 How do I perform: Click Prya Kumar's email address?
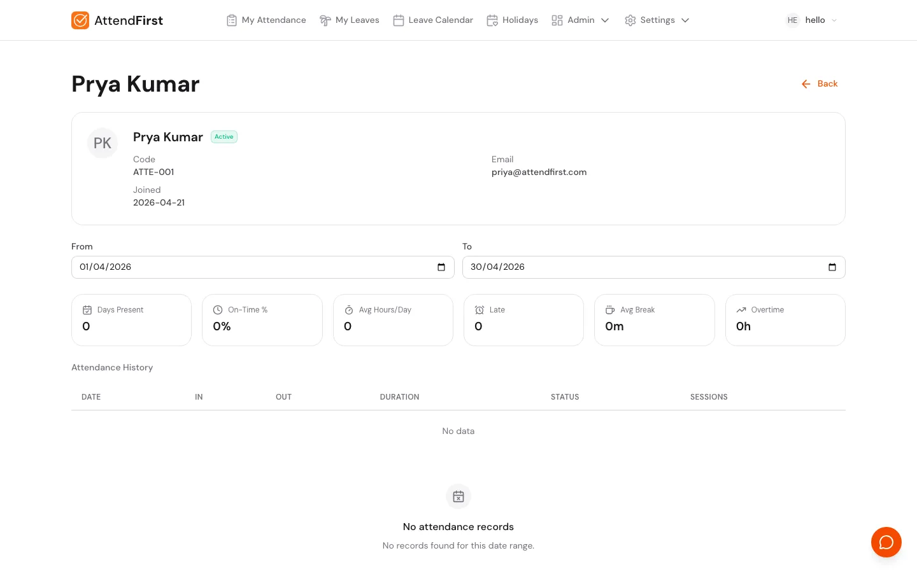(x=539, y=172)
